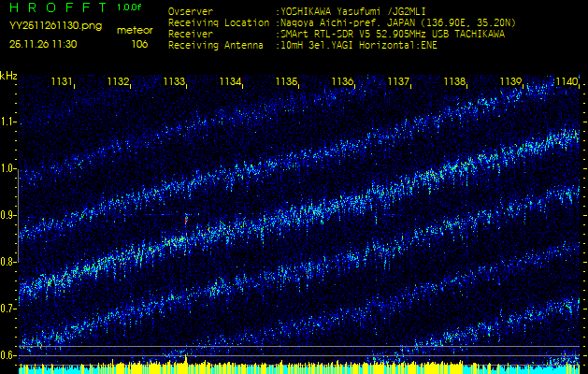Click the kHz unit label

pos(8,75)
